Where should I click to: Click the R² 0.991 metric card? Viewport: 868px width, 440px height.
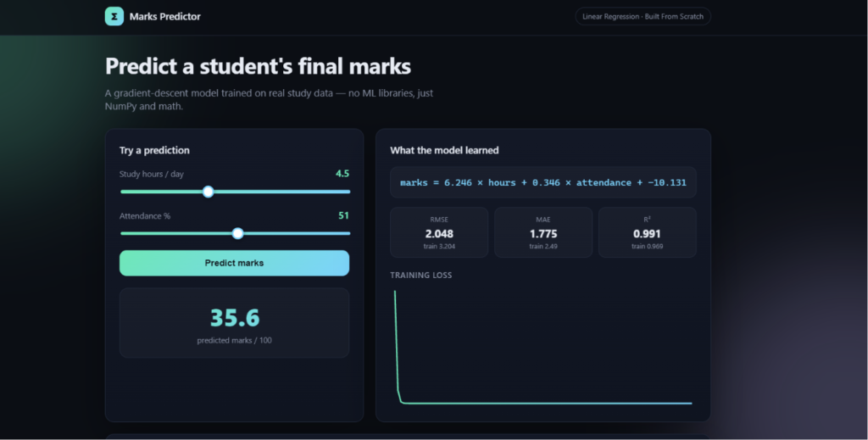(647, 232)
